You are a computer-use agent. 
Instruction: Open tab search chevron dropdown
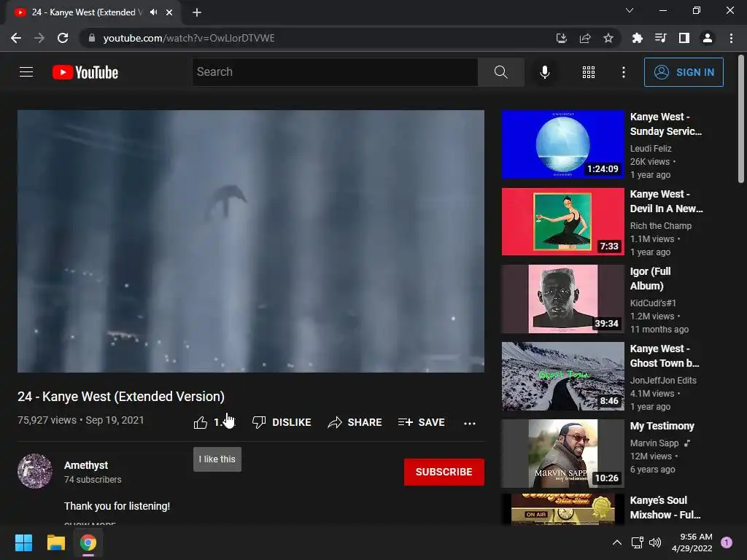click(630, 10)
